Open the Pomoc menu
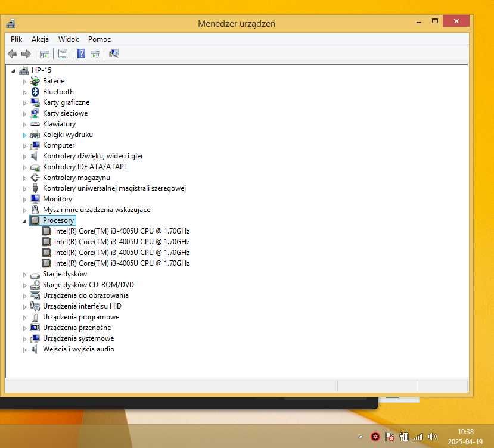The width and height of the screenshot is (494, 448). point(100,39)
